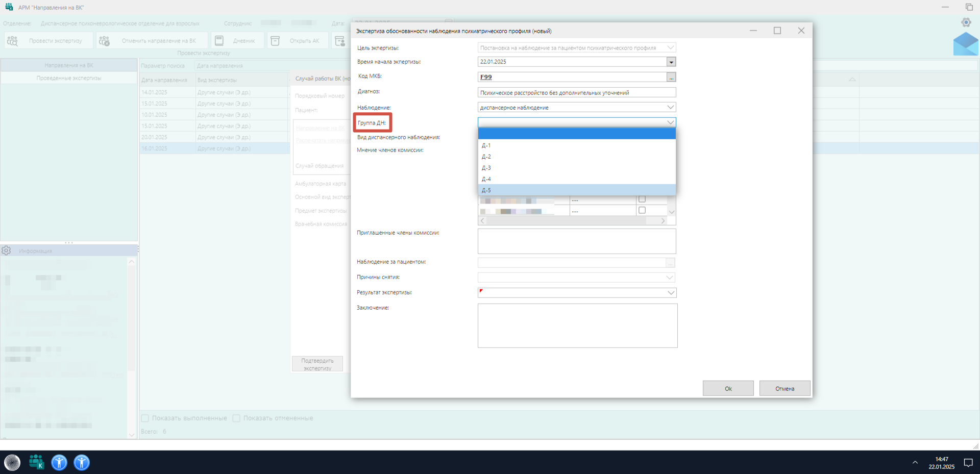
Task: Open the Дневник toolbar item
Action: [237, 40]
